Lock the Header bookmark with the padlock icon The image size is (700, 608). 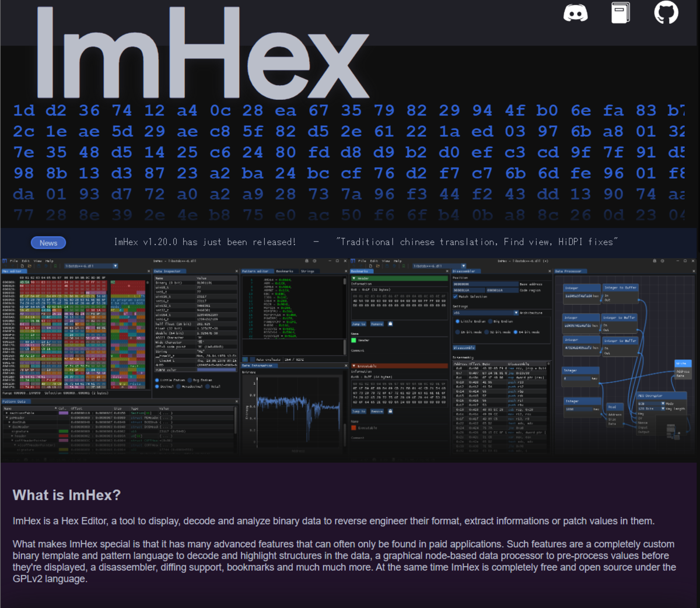point(390,324)
